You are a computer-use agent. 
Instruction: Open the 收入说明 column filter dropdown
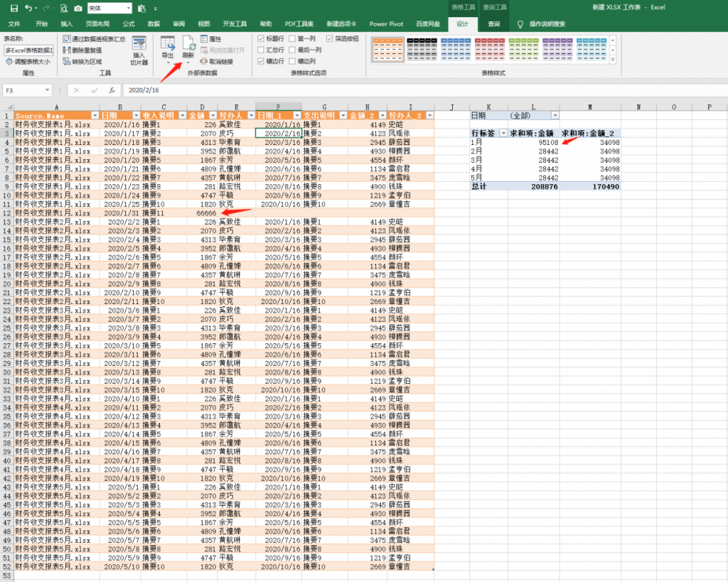click(182, 115)
